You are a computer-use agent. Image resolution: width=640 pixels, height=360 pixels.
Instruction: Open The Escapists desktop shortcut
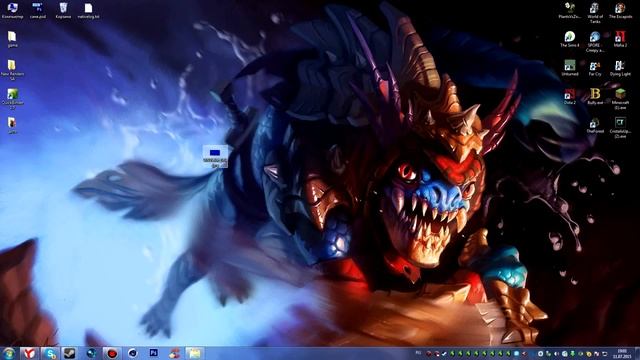coord(620,11)
